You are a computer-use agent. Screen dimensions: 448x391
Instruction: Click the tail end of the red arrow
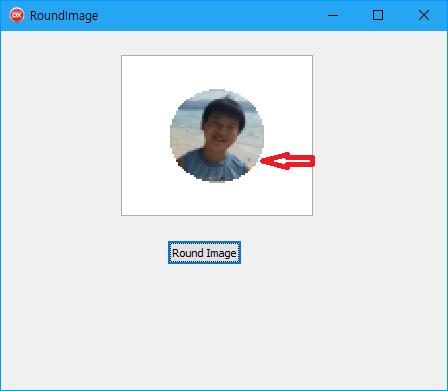point(312,161)
